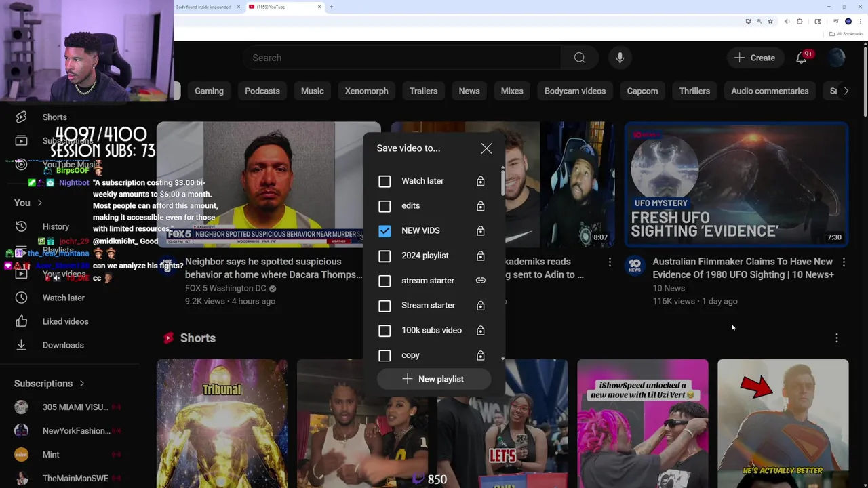Expand the You section chevron
Screen dimensions: 868x488
[40, 203]
